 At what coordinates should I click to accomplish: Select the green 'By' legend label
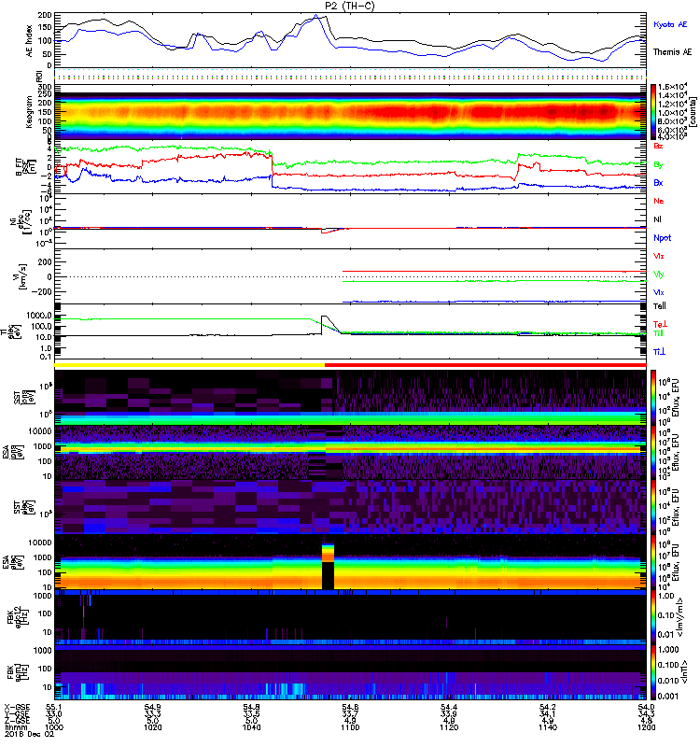coord(658,164)
